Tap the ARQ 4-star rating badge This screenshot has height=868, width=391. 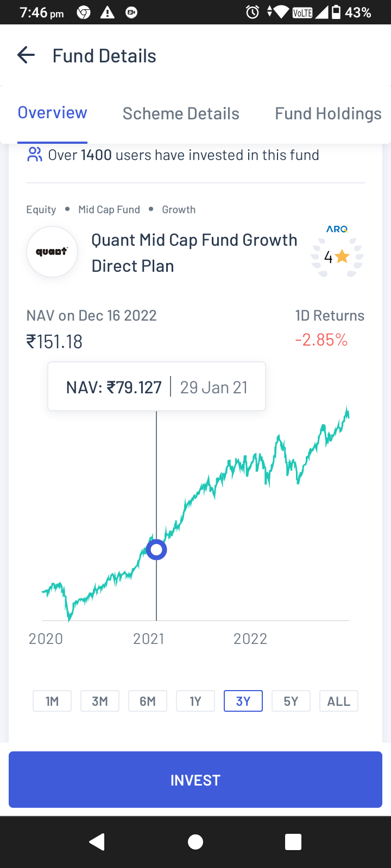(x=337, y=252)
